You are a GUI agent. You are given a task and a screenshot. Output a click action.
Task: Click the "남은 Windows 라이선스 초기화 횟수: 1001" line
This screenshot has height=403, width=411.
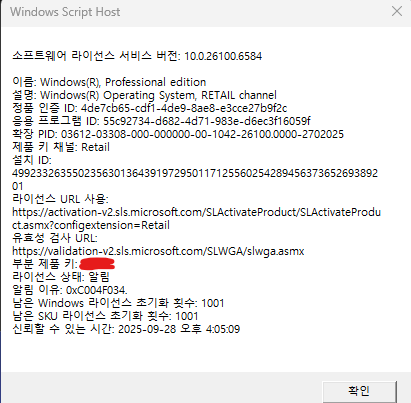point(118,303)
